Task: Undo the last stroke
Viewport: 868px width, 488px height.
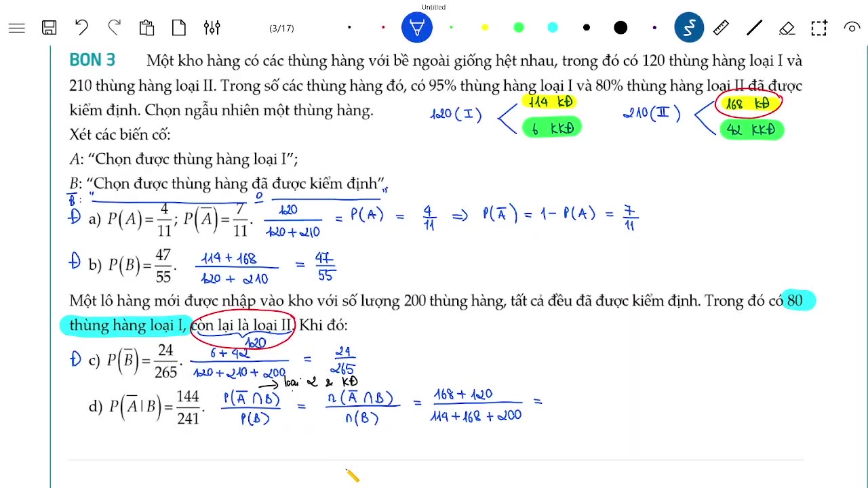Action: pyautogui.click(x=81, y=28)
